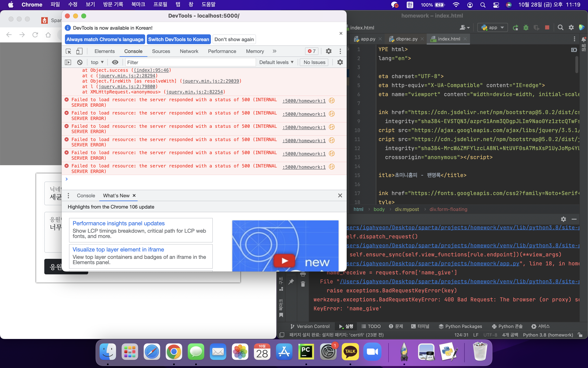Screen dimensions: 588x368
Task: Click the div.mypost breadcrumb in PyCharm
Action: click(x=407, y=209)
